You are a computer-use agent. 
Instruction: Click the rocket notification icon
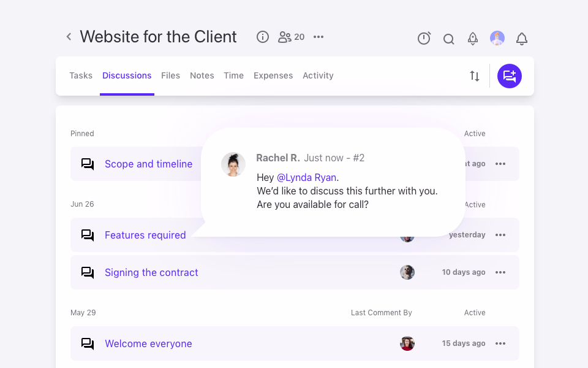tap(473, 38)
